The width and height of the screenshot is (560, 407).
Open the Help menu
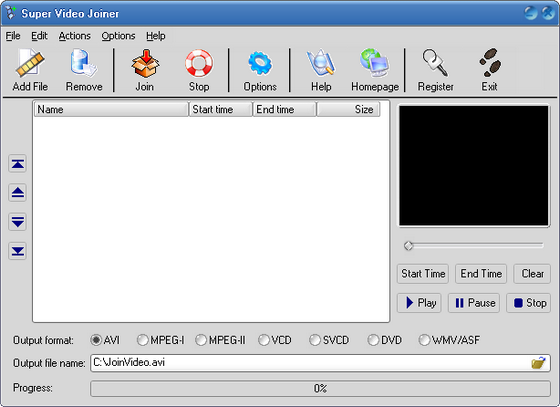click(x=156, y=36)
